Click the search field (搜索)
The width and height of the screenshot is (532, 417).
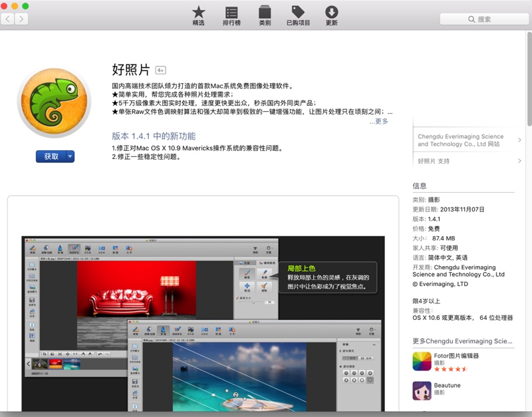point(484,19)
